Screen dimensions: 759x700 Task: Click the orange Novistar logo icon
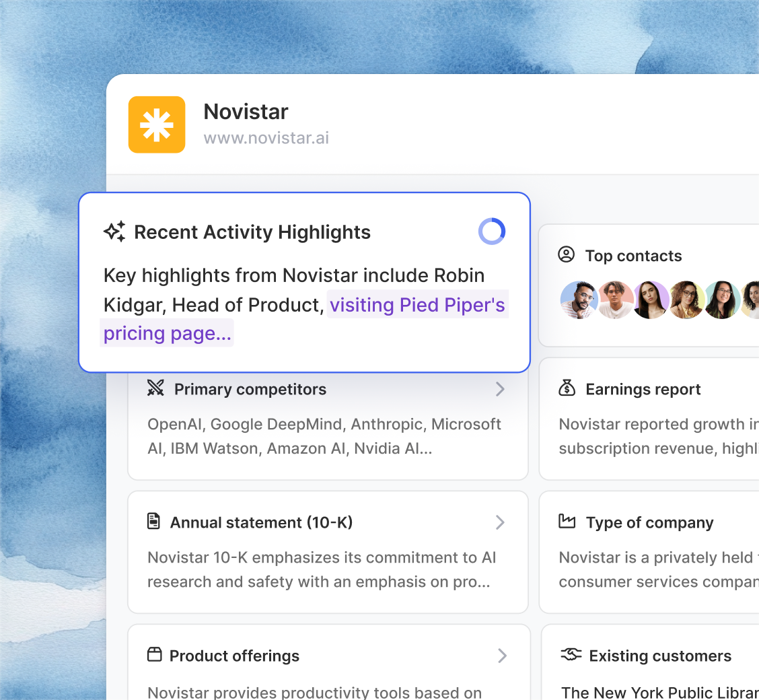tap(156, 125)
